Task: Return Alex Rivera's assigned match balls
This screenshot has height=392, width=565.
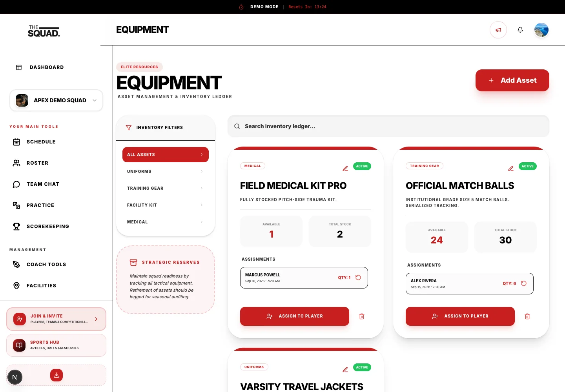Action: (524, 283)
